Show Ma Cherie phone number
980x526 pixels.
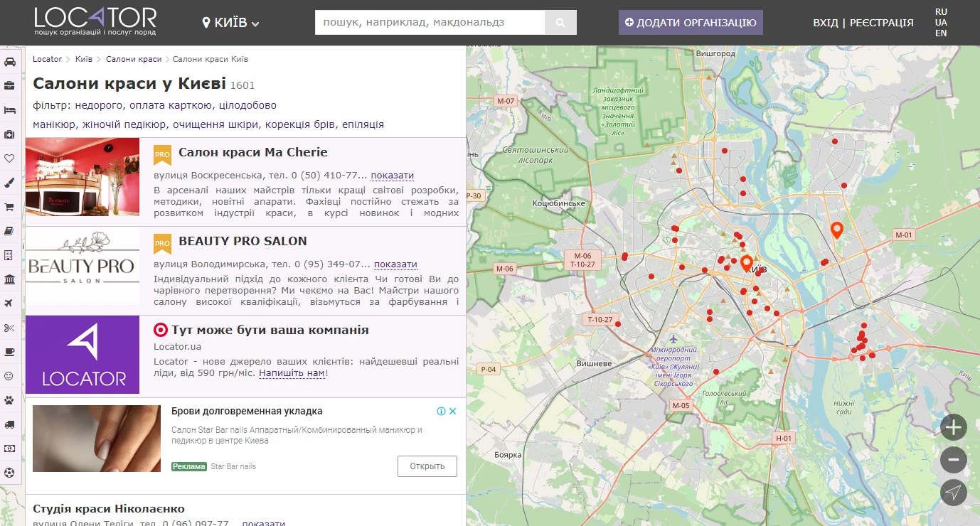click(x=392, y=176)
